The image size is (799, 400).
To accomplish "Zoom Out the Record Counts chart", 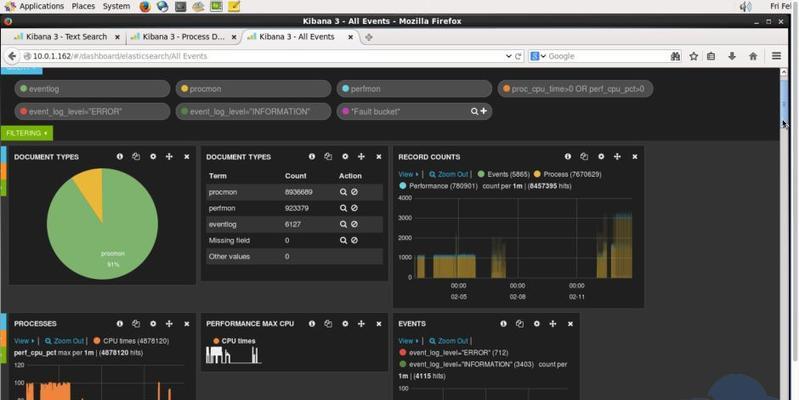I will pos(448,174).
